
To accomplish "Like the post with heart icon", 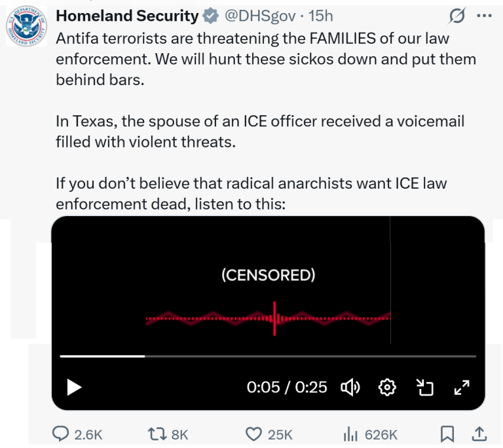I will click(x=253, y=434).
